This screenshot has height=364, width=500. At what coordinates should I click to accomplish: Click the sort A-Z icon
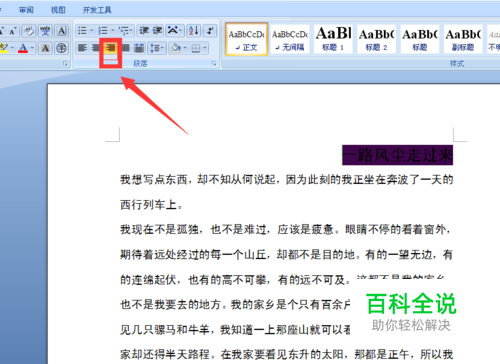[x=194, y=31]
